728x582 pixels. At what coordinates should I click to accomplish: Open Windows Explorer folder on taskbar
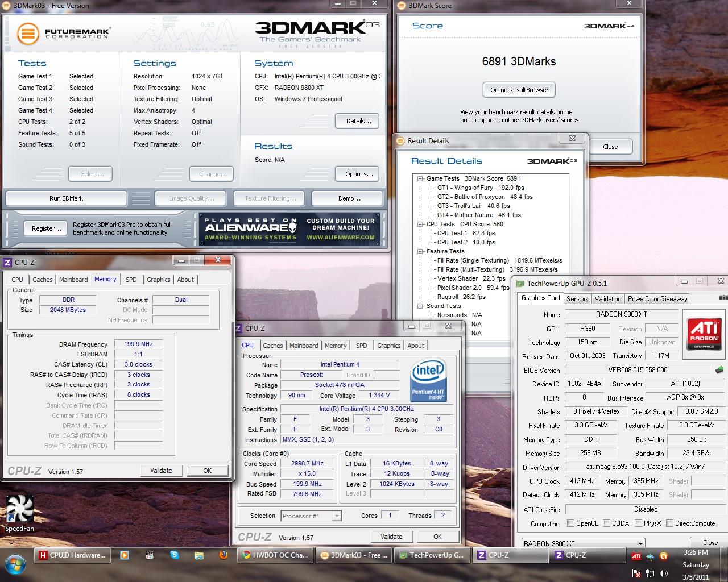click(x=198, y=555)
